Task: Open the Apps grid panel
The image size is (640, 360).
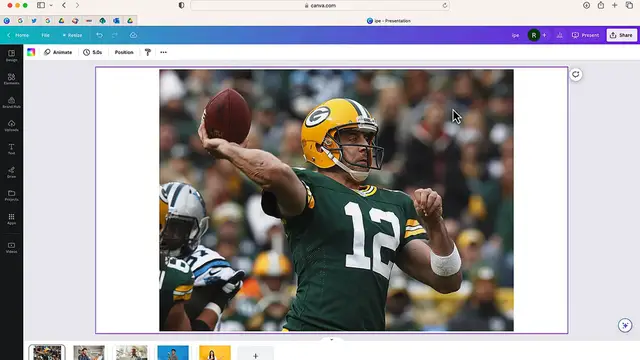Action: (11, 219)
